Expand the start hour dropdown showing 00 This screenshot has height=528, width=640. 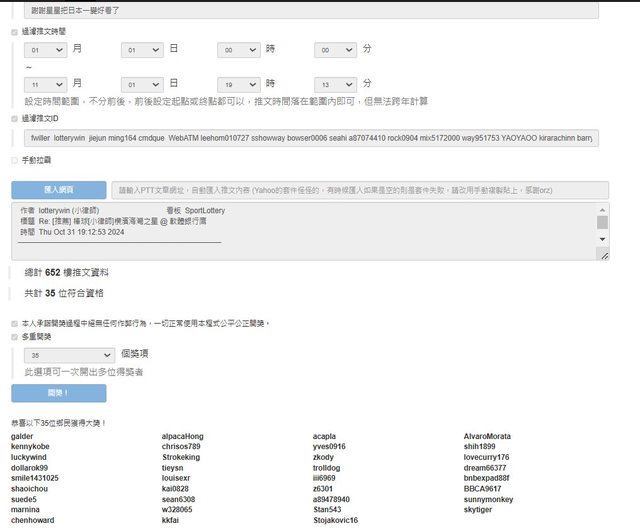238,49
